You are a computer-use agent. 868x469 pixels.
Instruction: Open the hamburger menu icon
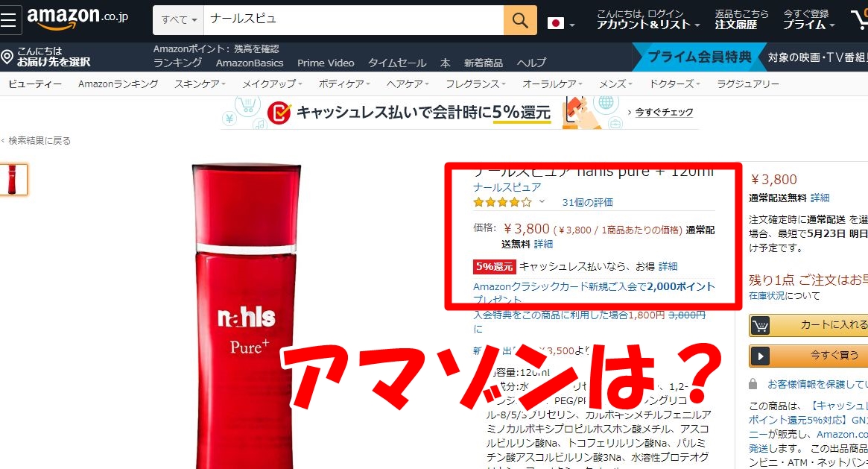coord(10,19)
